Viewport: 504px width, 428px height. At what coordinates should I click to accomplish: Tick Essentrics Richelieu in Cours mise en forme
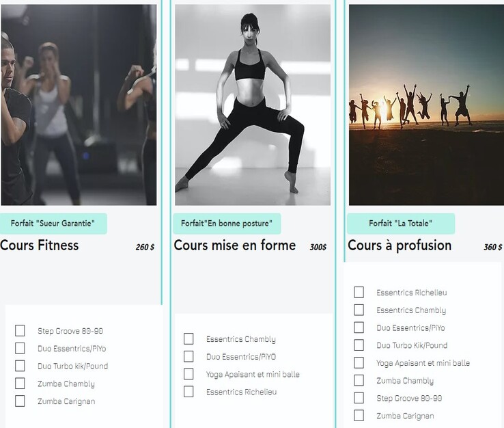click(188, 392)
